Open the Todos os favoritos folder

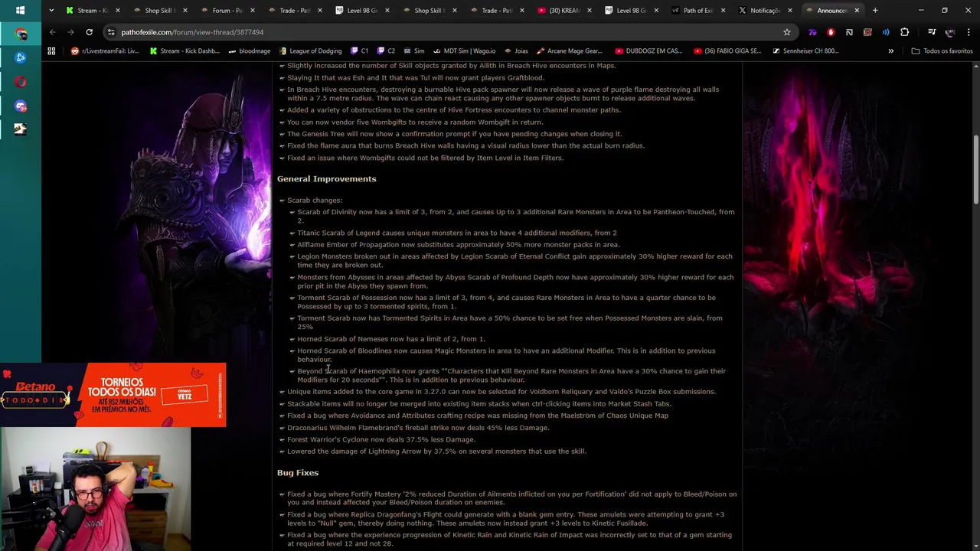(942, 51)
